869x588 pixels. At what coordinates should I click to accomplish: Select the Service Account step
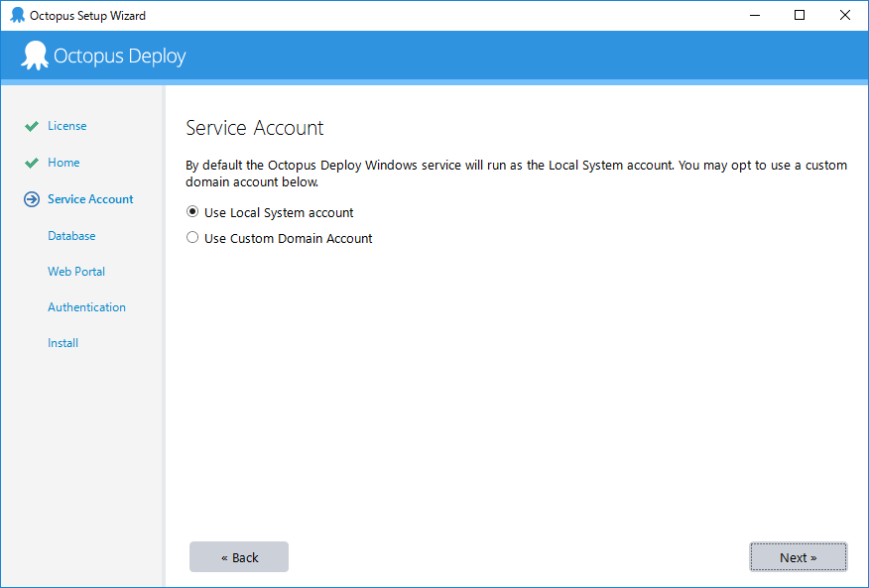(90, 199)
